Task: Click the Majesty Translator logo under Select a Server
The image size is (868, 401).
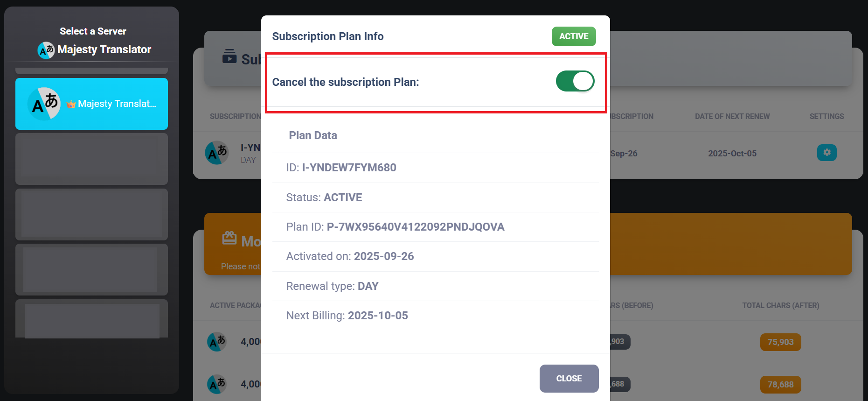Action: click(46, 50)
